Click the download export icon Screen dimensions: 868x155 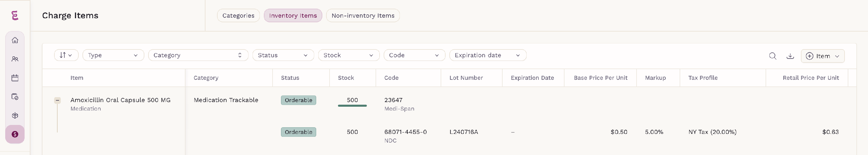pos(790,56)
